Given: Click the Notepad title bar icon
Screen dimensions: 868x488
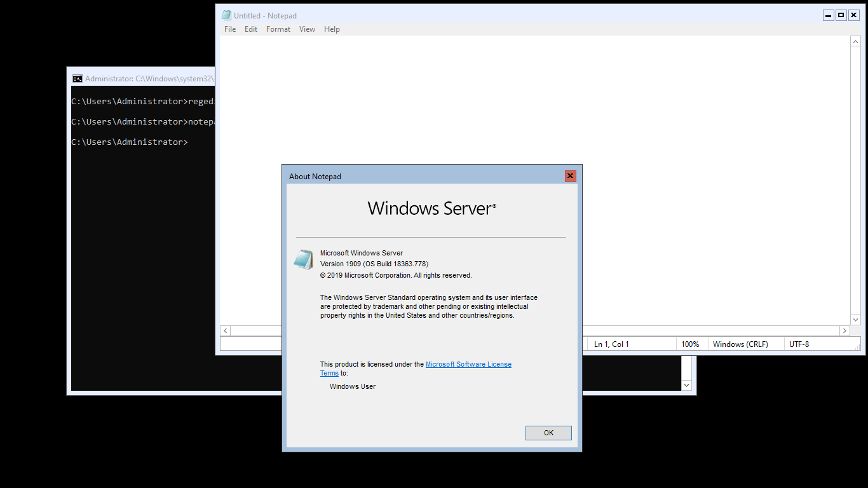Looking at the screenshot, I should click(x=226, y=15).
